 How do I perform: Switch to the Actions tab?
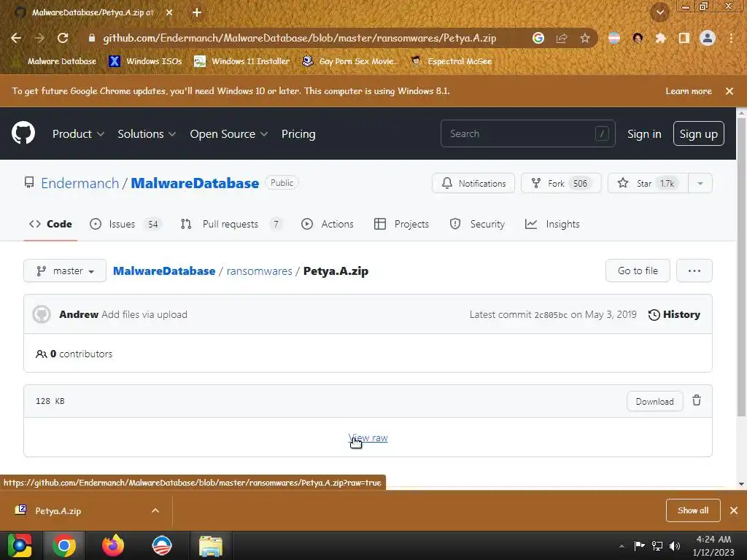click(328, 225)
